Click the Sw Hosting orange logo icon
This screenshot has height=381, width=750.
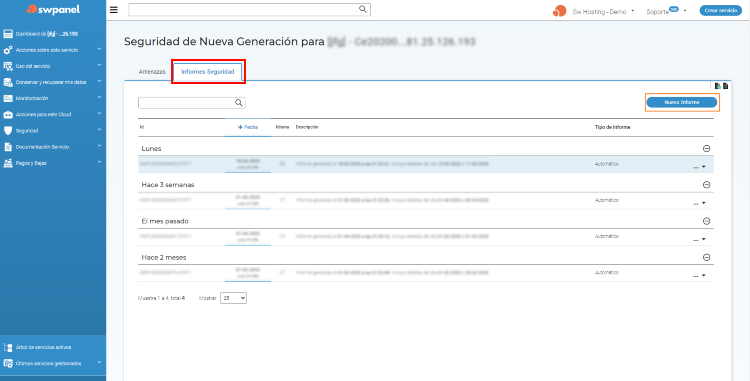coord(559,11)
